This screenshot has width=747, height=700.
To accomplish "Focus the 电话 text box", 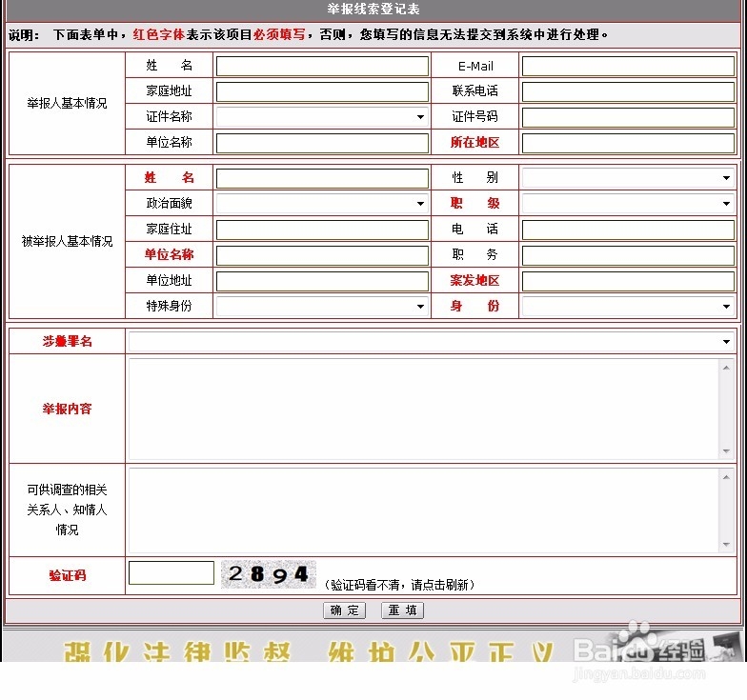I will click(x=628, y=230).
